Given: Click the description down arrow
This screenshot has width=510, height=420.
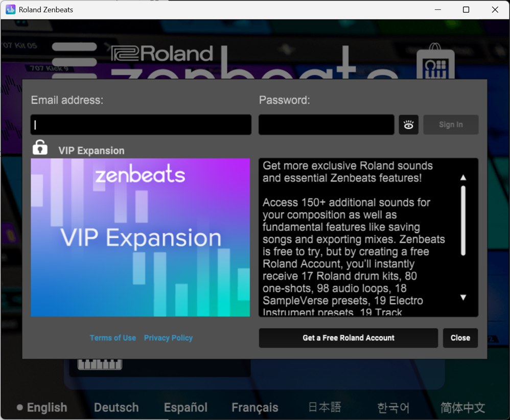Looking at the screenshot, I should coord(463,297).
